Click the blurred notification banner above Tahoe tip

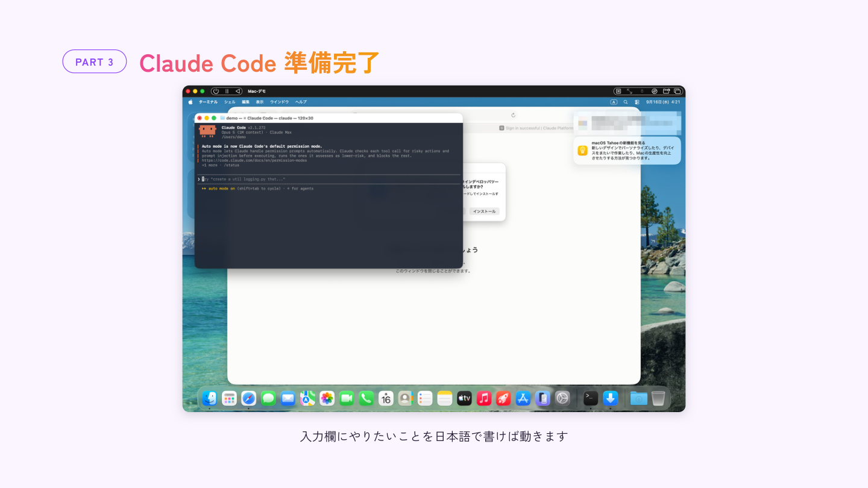click(x=627, y=122)
